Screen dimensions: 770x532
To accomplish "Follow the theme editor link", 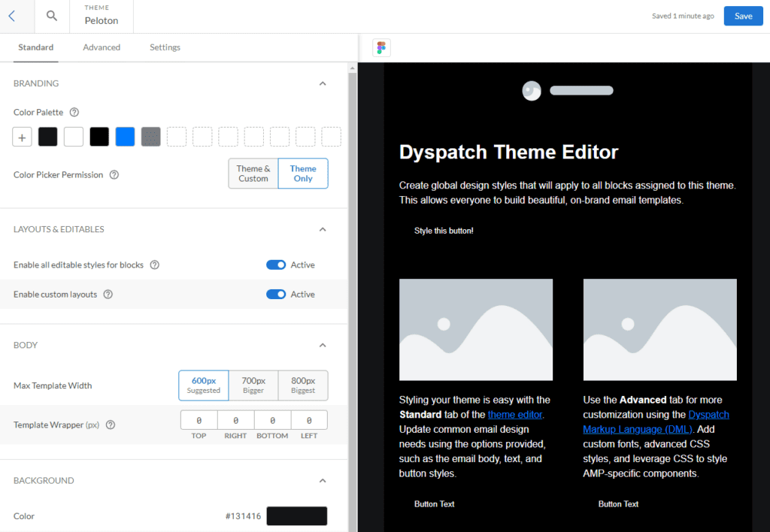I will point(514,415).
